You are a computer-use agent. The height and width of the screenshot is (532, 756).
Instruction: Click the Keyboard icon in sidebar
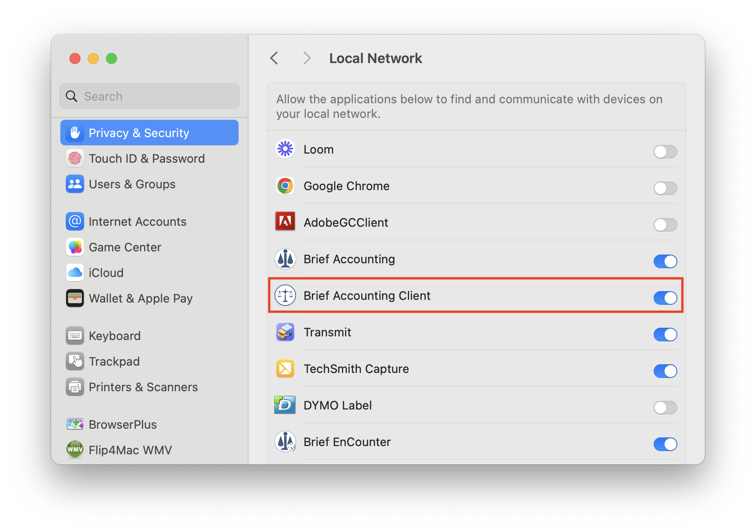point(75,336)
